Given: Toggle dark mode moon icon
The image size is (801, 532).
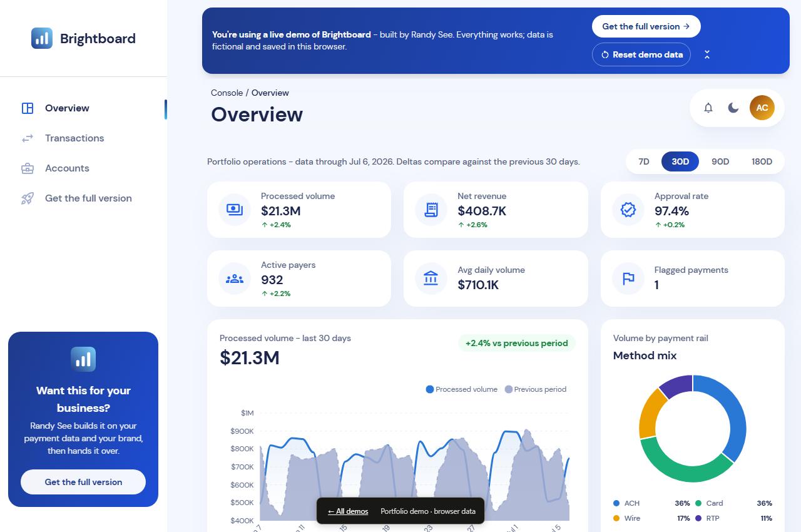Looking at the screenshot, I should 733,108.
